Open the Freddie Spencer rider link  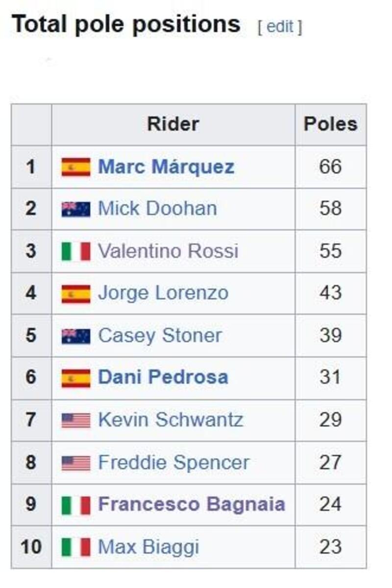coord(173,463)
